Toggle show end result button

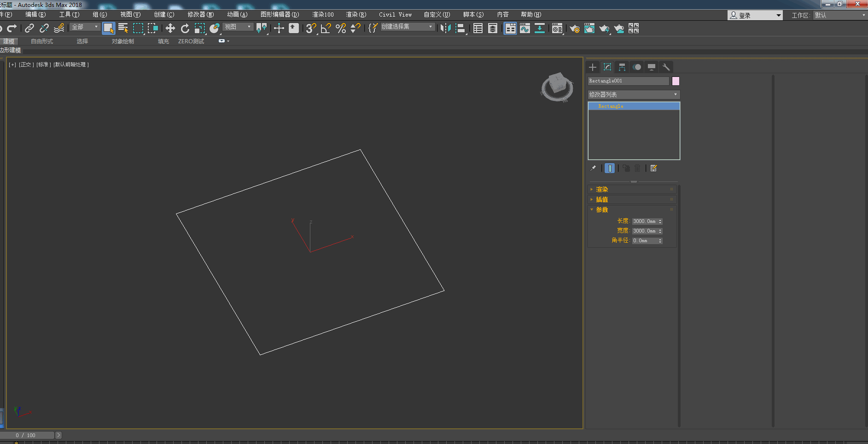pos(610,168)
